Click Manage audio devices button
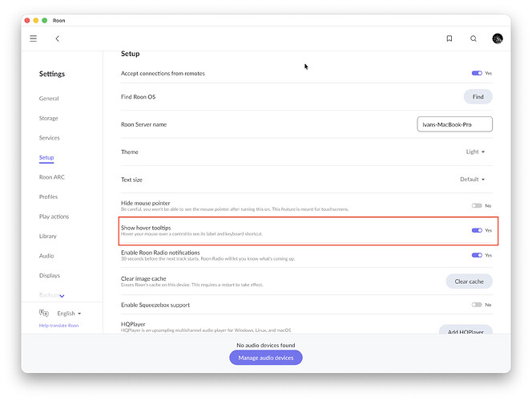 266,358
